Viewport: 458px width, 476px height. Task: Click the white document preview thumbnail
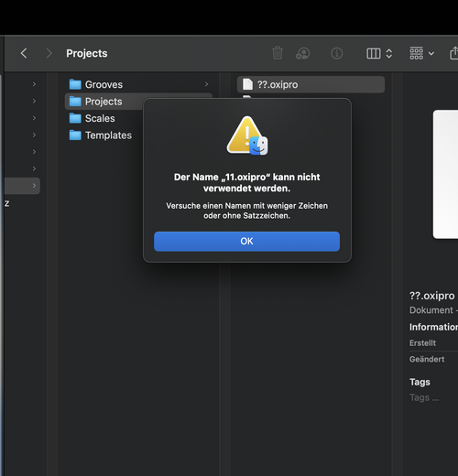pos(445,174)
